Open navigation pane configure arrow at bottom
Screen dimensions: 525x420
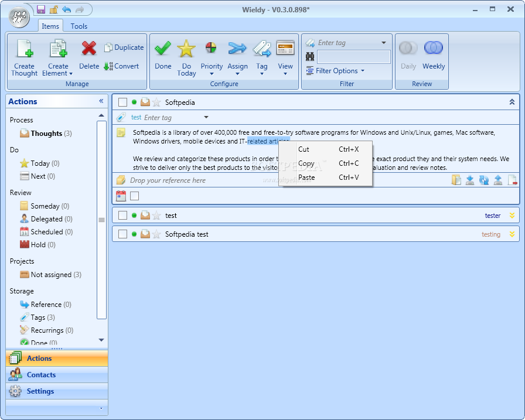click(x=101, y=408)
